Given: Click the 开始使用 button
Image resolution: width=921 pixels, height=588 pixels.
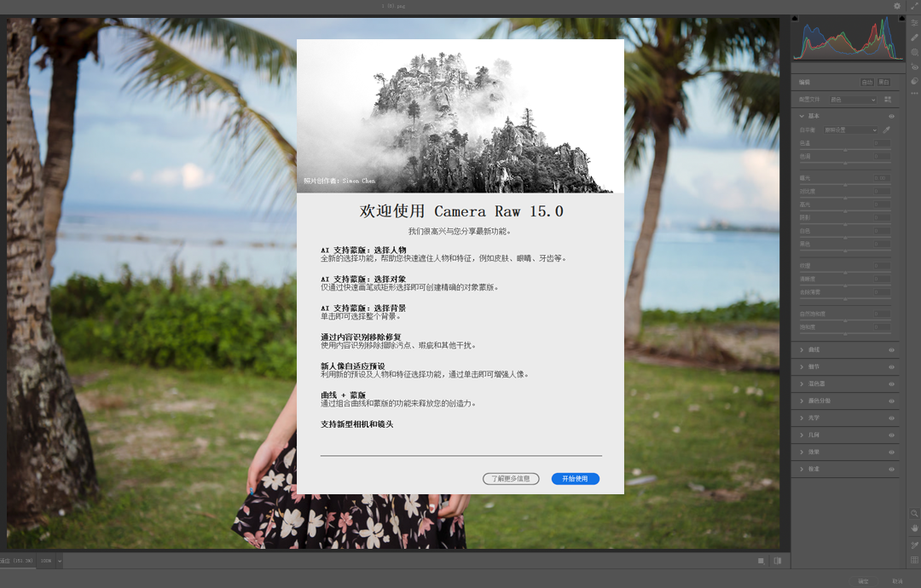Looking at the screenshot, I should point(575,479).
